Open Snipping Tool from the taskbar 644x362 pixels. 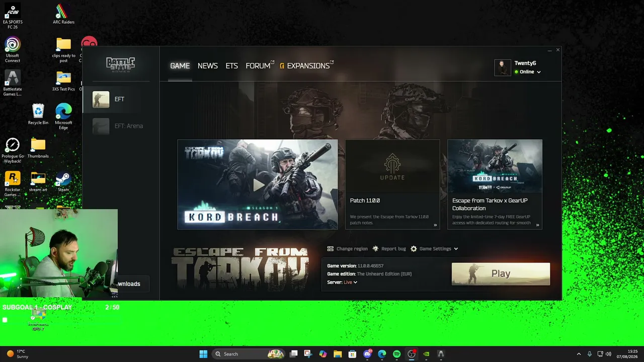click(x=308, y=354)
